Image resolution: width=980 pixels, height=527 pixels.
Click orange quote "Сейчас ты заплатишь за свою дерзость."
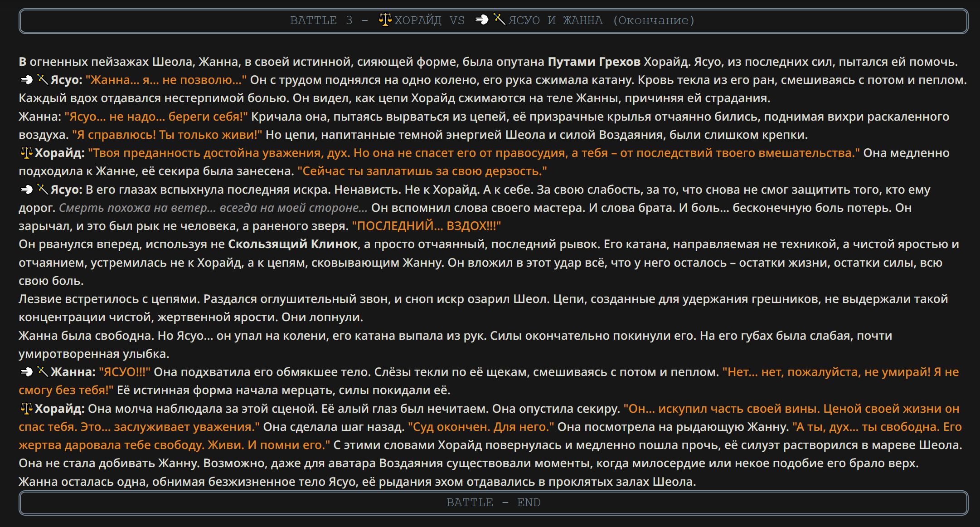tap(422, 171)
